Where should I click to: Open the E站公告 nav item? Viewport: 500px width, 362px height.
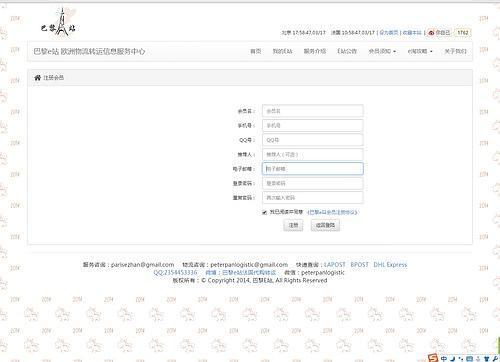[347, 51]
